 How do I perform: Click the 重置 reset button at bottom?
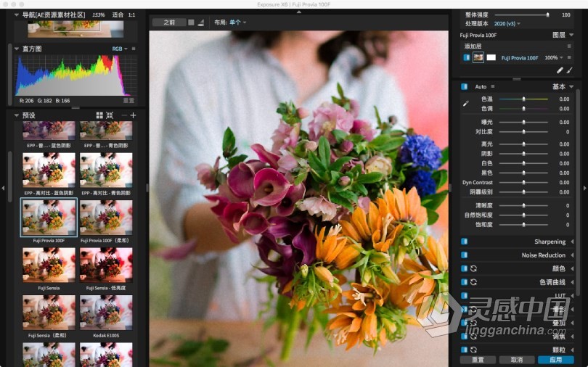(x=478, y=360)
